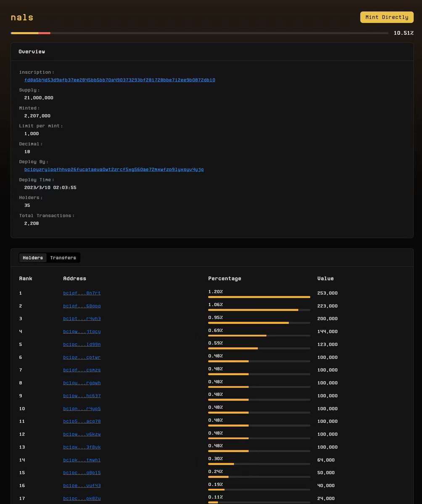Click the Value column header

(325, 278)
